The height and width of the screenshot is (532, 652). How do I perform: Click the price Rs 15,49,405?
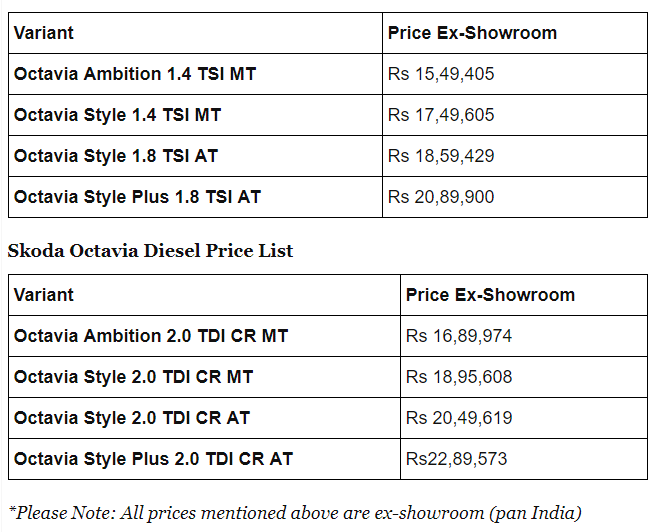coord(441,74)
